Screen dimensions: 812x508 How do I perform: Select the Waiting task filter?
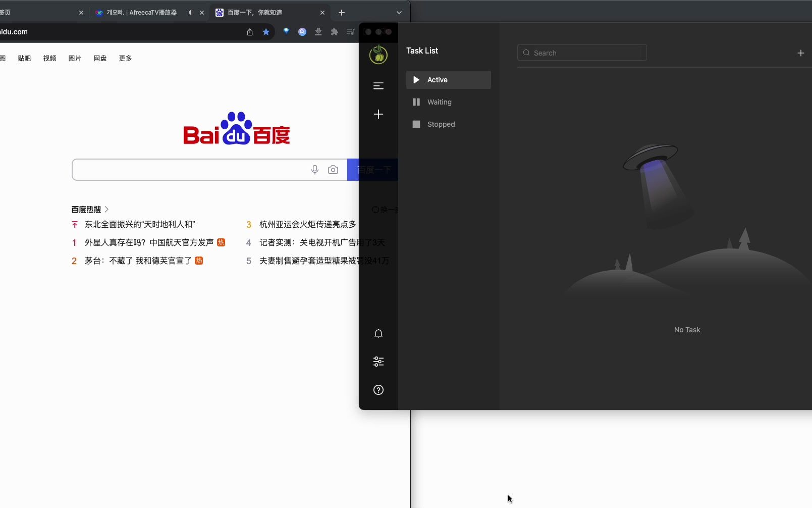point(449,102)
